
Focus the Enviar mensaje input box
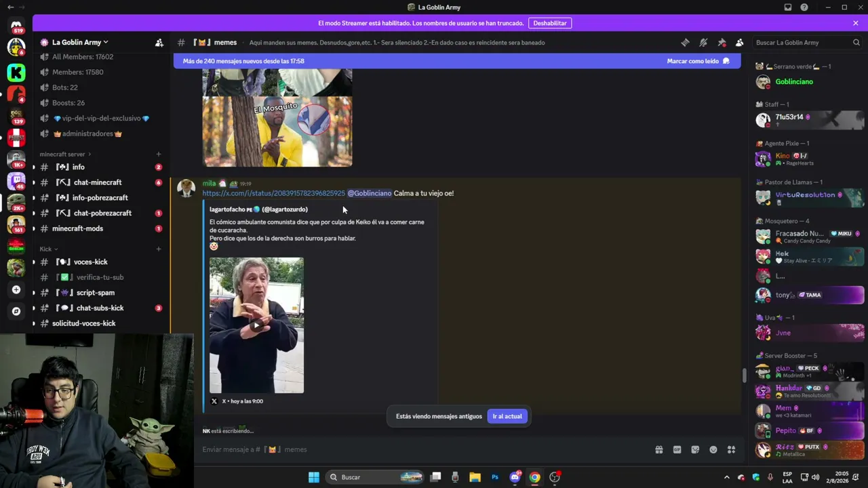(424, 449)
